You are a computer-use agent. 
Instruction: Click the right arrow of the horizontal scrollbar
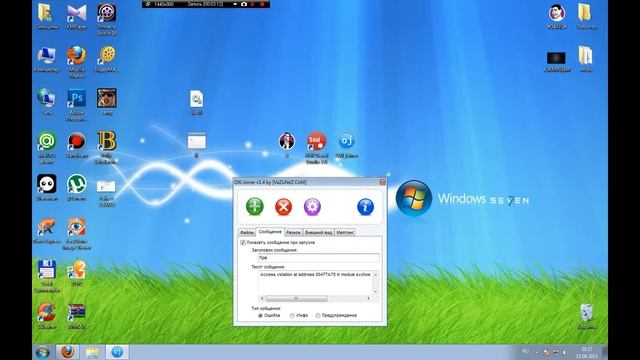pos(369,298)
